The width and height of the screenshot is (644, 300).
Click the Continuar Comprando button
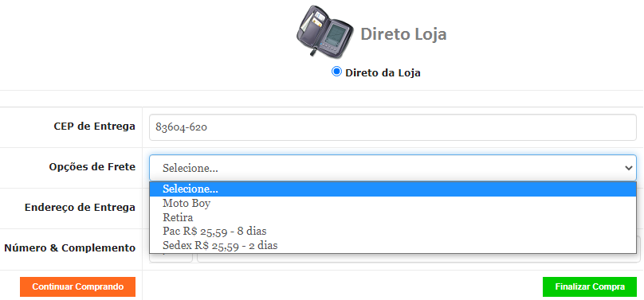(77, 287)
